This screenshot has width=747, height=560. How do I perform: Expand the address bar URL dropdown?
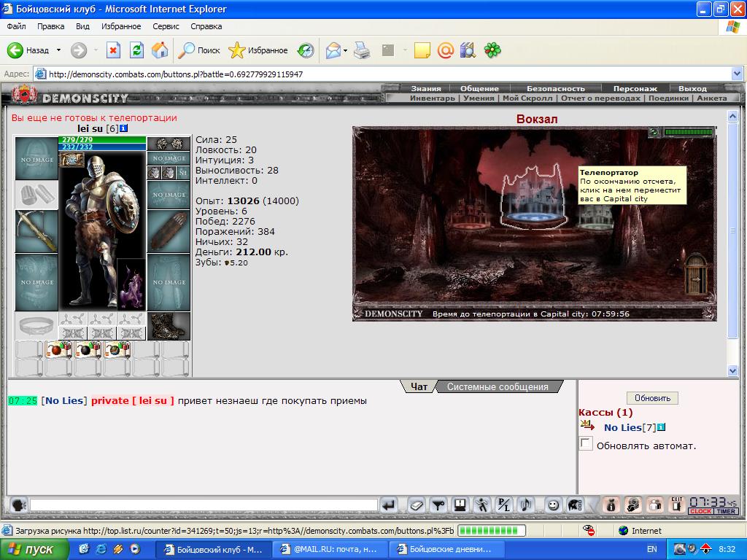click(737, 74)
